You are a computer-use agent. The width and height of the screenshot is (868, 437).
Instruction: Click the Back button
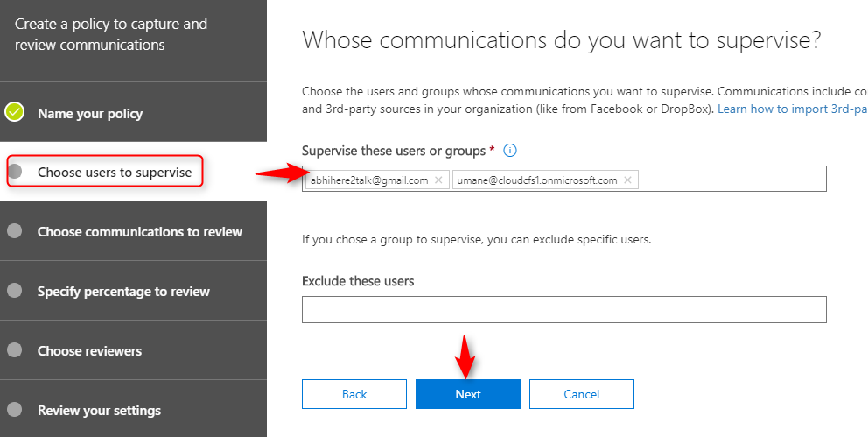(x=354, y=394)
